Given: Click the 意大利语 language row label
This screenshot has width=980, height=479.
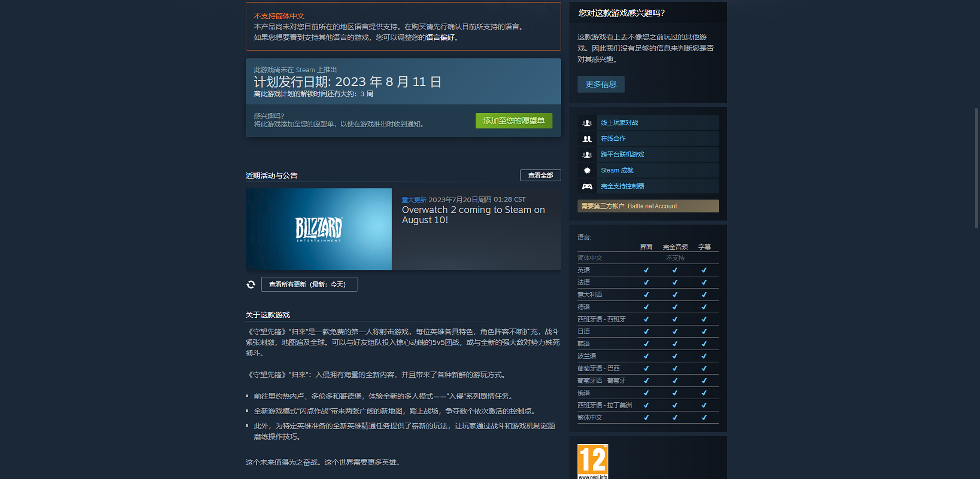Looking at the screenshot, I should click(x=590, y=294).
